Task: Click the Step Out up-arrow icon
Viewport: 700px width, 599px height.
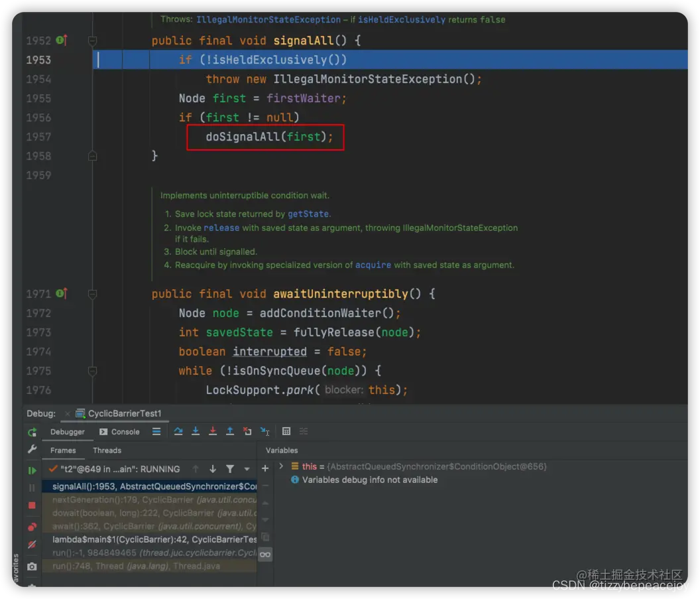Action: tap(230, 431)
